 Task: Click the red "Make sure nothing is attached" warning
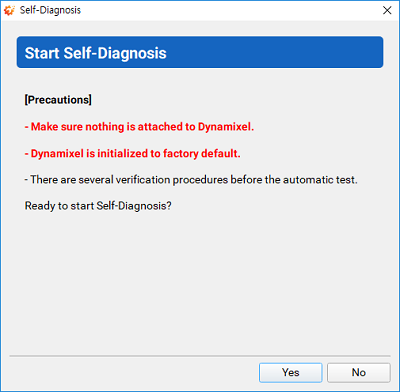(139, 127)
